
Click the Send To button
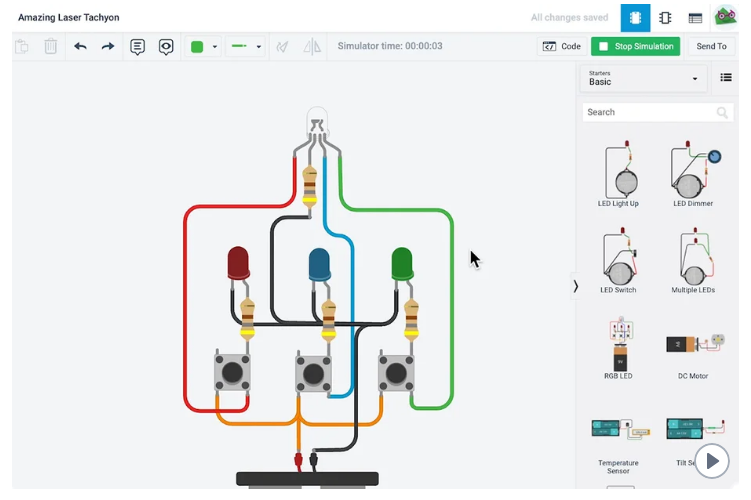[x=711, y=46]
